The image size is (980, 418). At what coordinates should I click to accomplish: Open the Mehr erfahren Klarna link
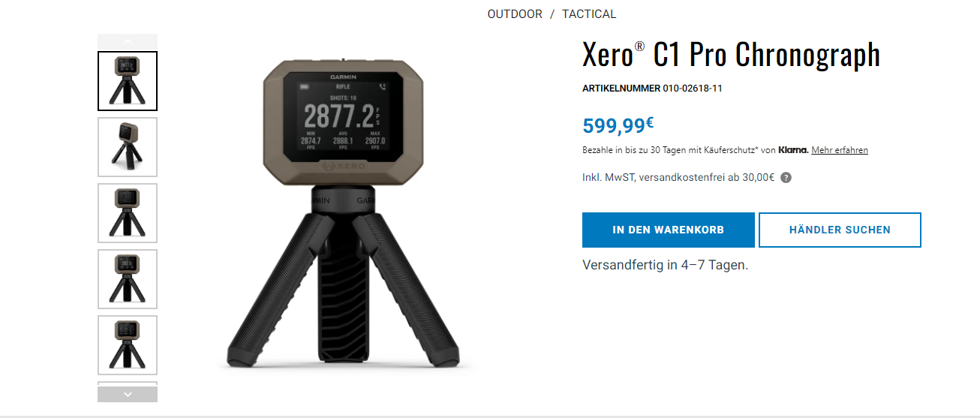840,150
